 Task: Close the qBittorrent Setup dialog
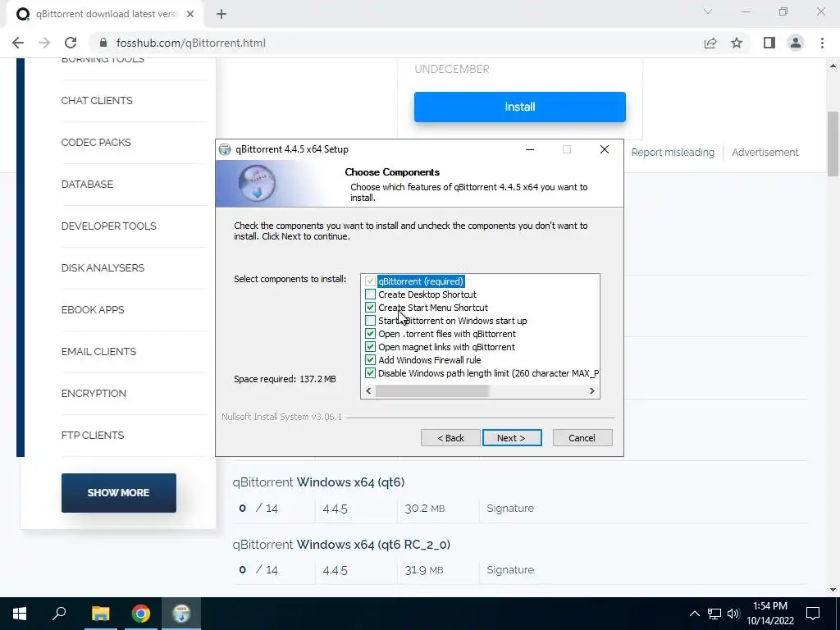(x=605, y=149)
